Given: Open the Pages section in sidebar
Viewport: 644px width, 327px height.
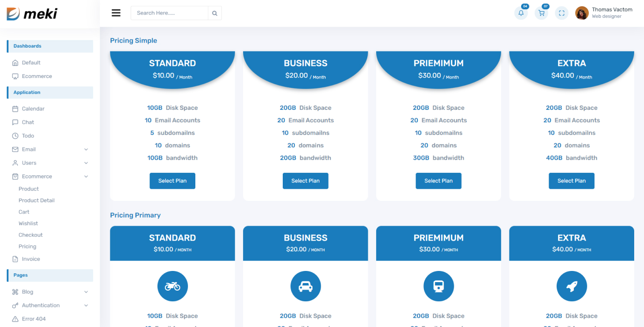Looking at the screenshot, I should coord(21,275).
